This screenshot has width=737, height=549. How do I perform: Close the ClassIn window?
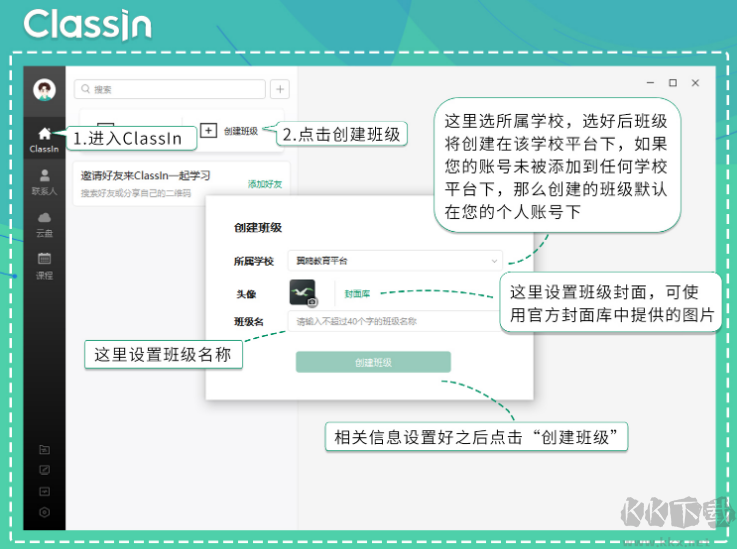(695, 83)
